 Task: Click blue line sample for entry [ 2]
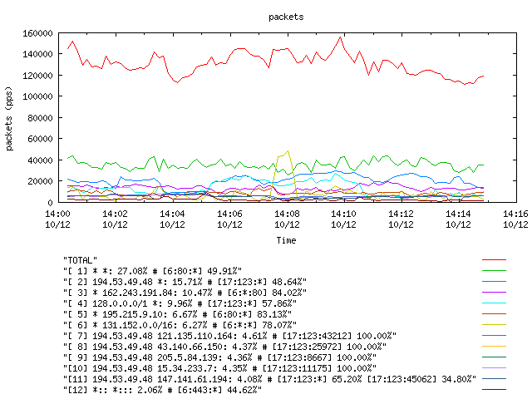(494, 282)
